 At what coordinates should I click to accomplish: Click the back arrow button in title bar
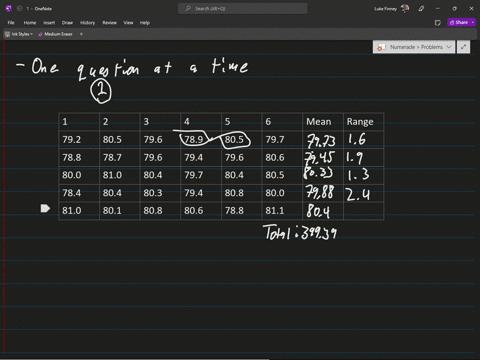tap(19, 9)
